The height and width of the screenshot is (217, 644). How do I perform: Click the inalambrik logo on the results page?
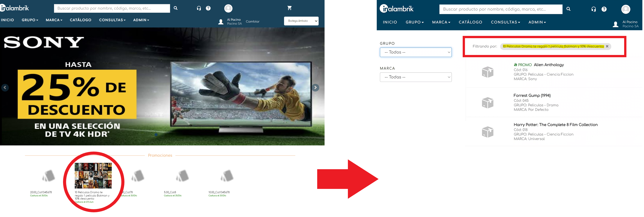point(397,9)
